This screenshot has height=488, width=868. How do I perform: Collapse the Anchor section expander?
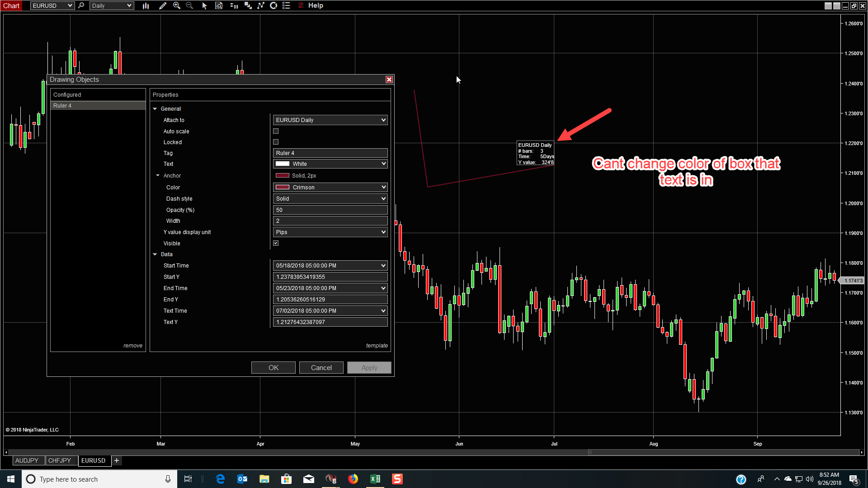(158, 176)
